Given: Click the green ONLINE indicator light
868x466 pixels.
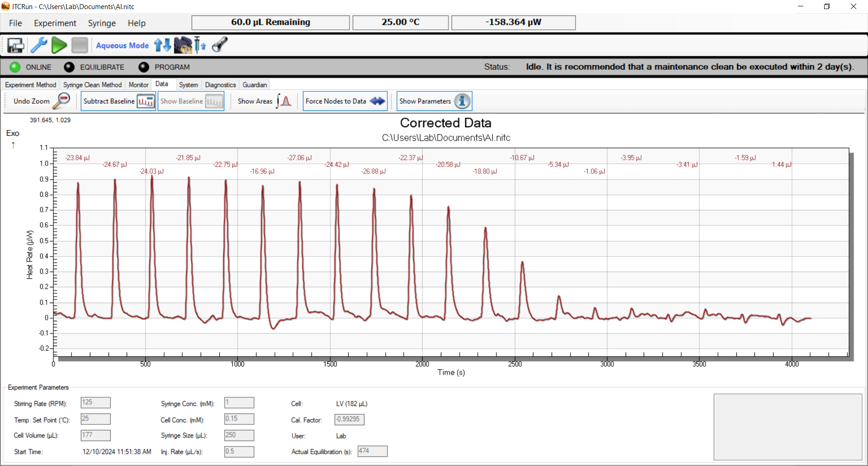Looking at the screenshot, I should (15, 67).
